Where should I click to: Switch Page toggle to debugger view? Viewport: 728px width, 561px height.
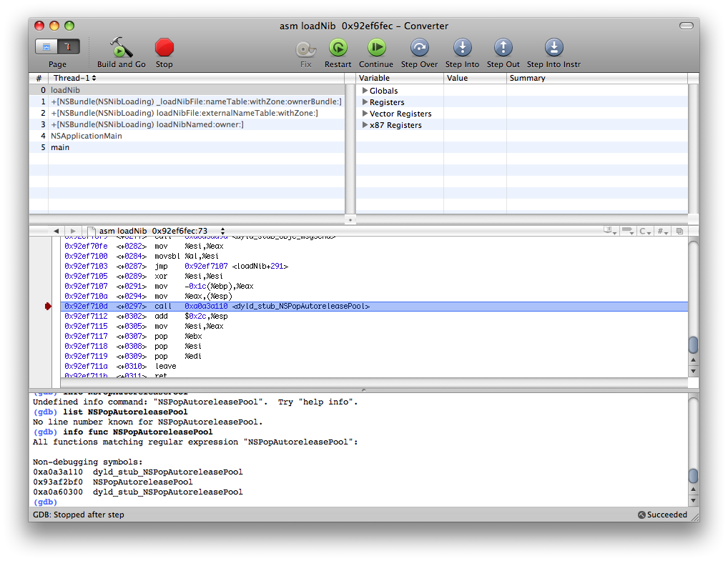[x=69, y=46]
